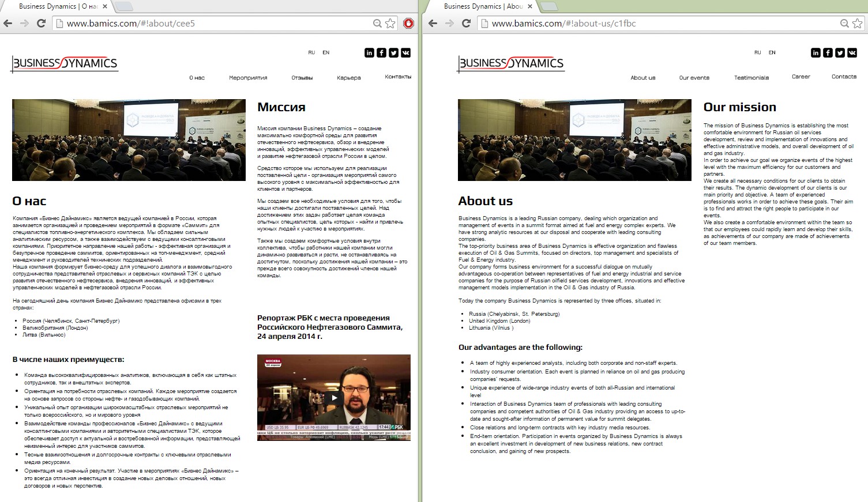Go back in the right browser window
Viewport: 868px width, 502px height.
[x=433, y=24]
